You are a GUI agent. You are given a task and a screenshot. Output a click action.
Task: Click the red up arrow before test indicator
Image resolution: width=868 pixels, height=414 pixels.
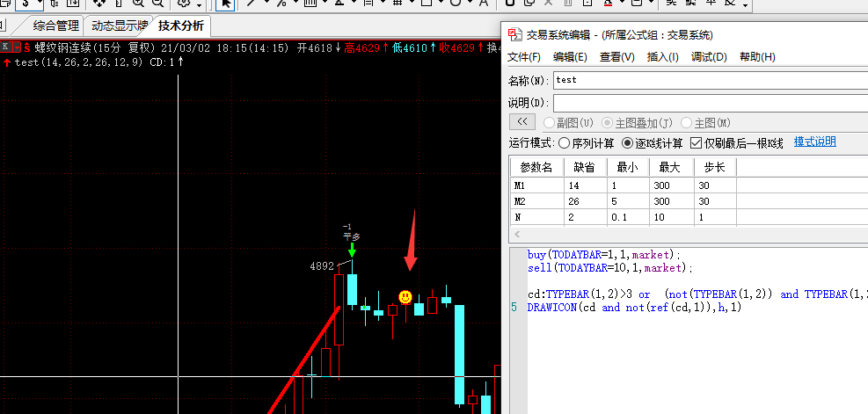7,62
